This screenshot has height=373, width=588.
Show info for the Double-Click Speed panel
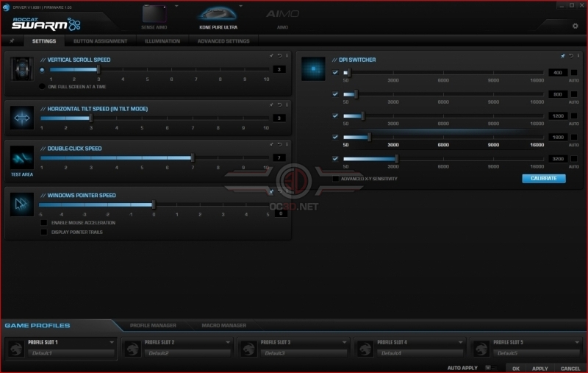pyautogui.click(x=287, y=144)
